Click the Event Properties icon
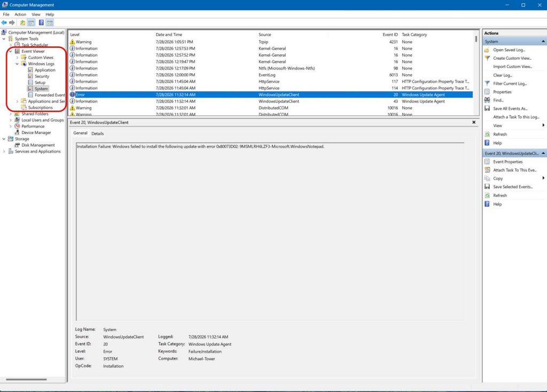The image size is (547, 392). [487, 162]
